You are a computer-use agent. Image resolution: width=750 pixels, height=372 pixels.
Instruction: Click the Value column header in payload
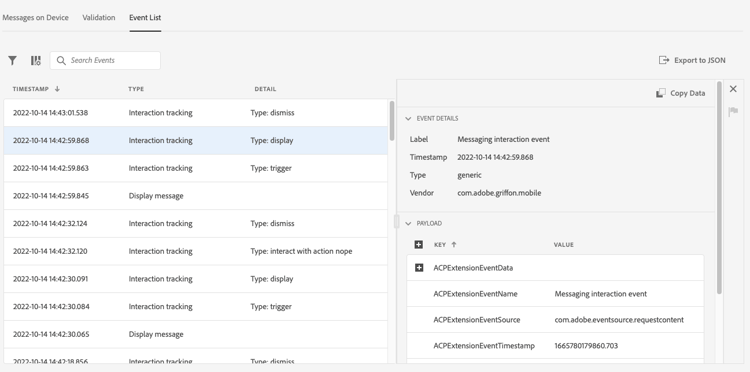click(x=563, y=244)
